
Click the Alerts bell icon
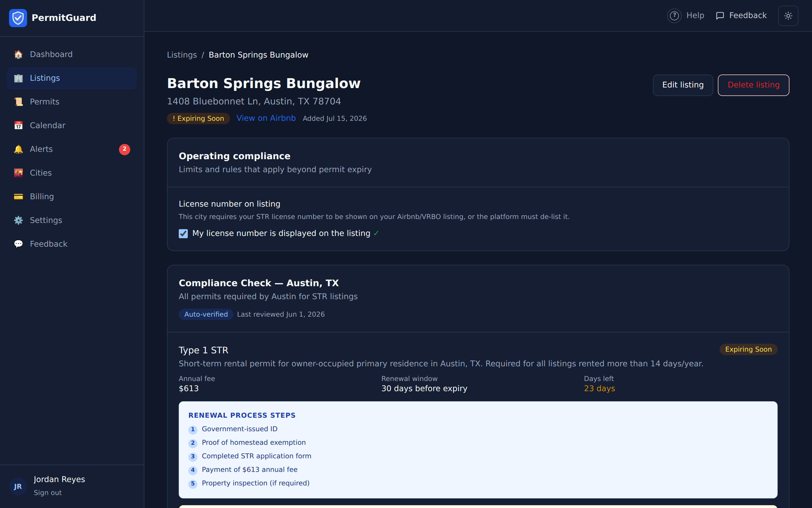click(x=18, y=149)
